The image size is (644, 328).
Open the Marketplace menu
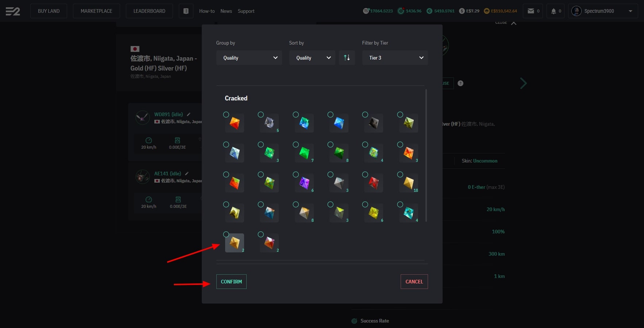(x=96, y=11)
